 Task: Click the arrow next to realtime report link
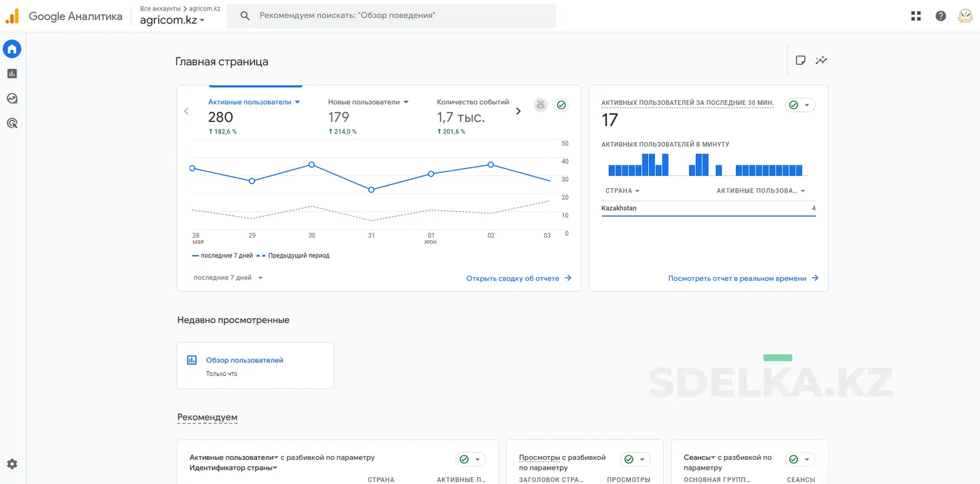tap(815, 278)
